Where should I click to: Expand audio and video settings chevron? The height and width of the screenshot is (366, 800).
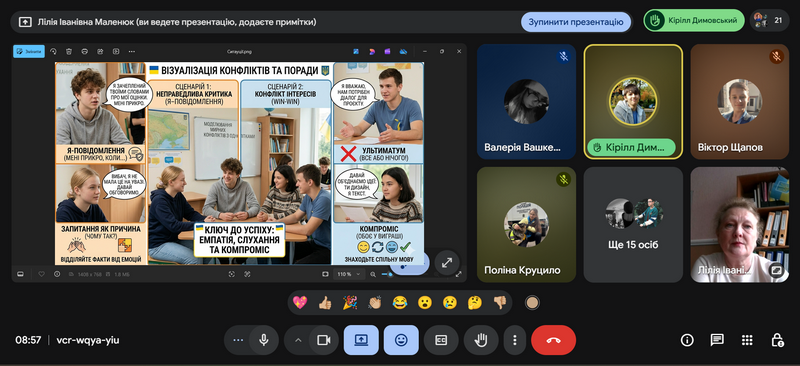click(x=298, y=340)
